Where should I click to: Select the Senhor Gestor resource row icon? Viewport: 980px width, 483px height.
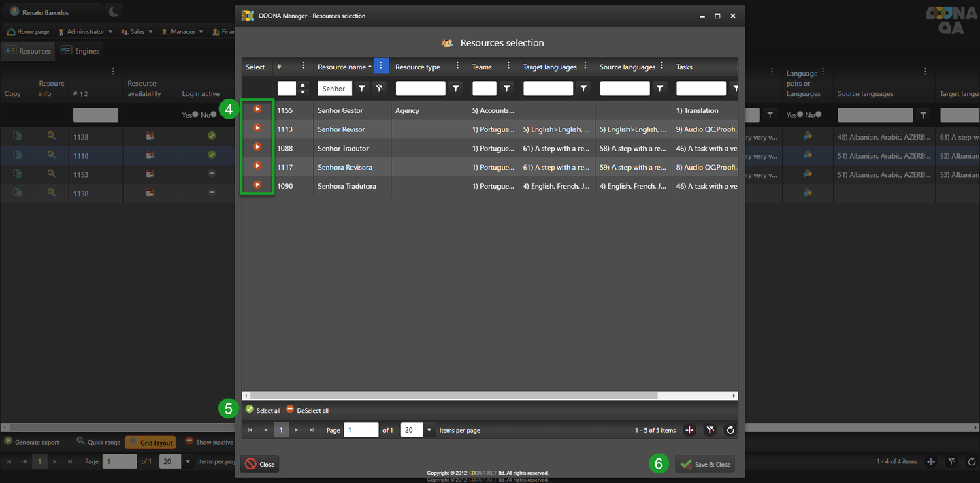pyautogui.click(x=257, y=109)
